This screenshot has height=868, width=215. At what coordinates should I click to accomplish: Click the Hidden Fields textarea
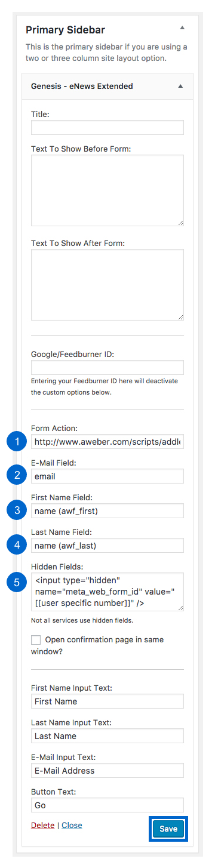coord(107,592)
